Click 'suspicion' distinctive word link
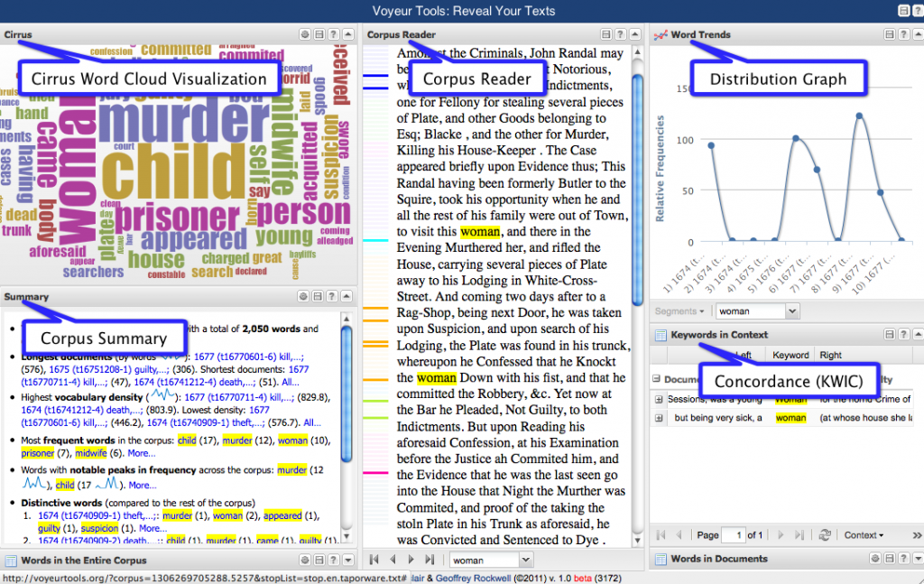The width and height of the screenshot is (924, 584). coord(99,528)
